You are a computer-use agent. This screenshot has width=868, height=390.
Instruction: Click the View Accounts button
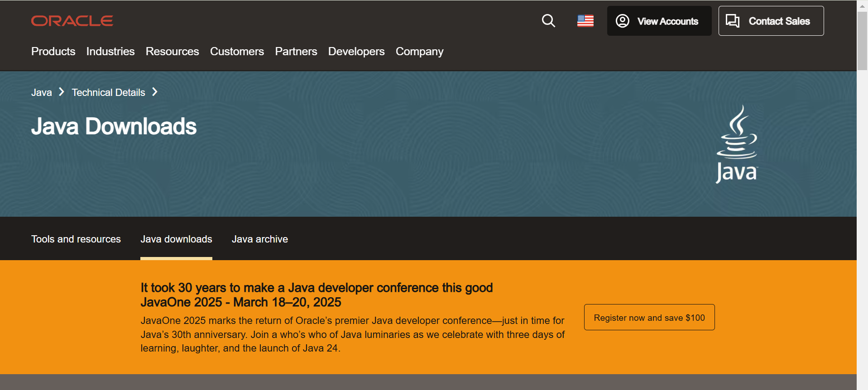point(659,21)
